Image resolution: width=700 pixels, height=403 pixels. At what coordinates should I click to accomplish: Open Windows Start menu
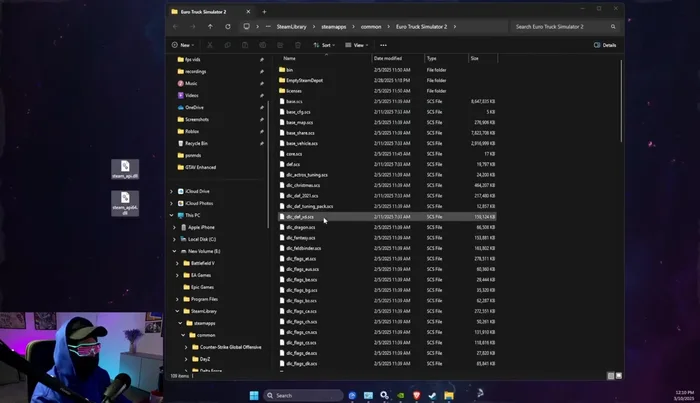[254, 395]
